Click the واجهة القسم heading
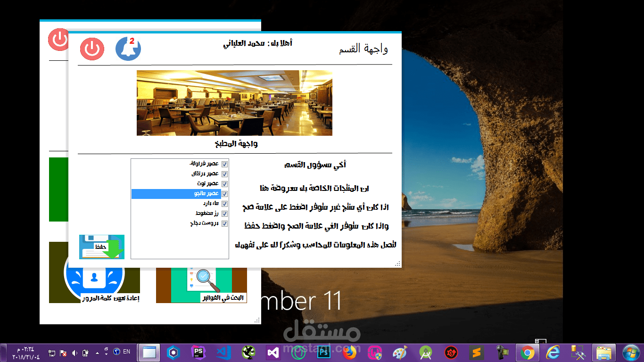The width and height of the screenshot is (644, 362). (x=363, y=48)
